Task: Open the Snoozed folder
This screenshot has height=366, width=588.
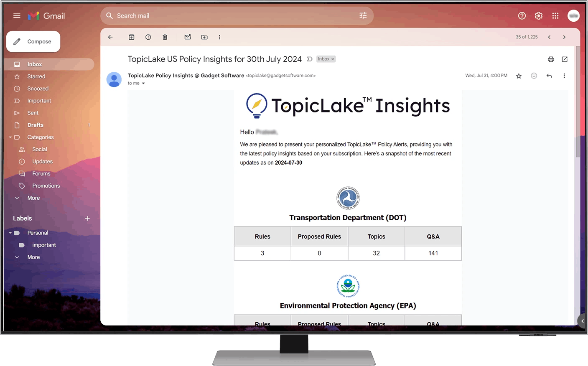Action: (38, 89)
